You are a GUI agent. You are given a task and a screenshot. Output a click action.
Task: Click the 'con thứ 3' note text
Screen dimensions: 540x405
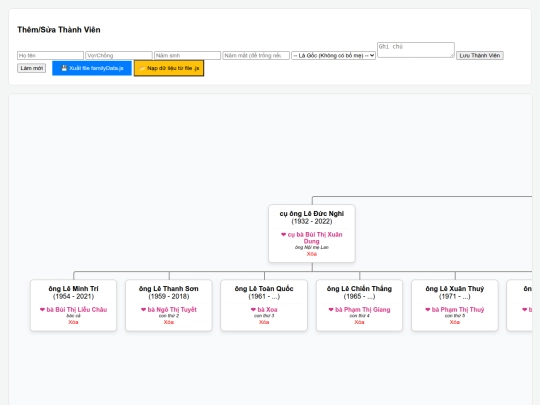coord(264,316)
